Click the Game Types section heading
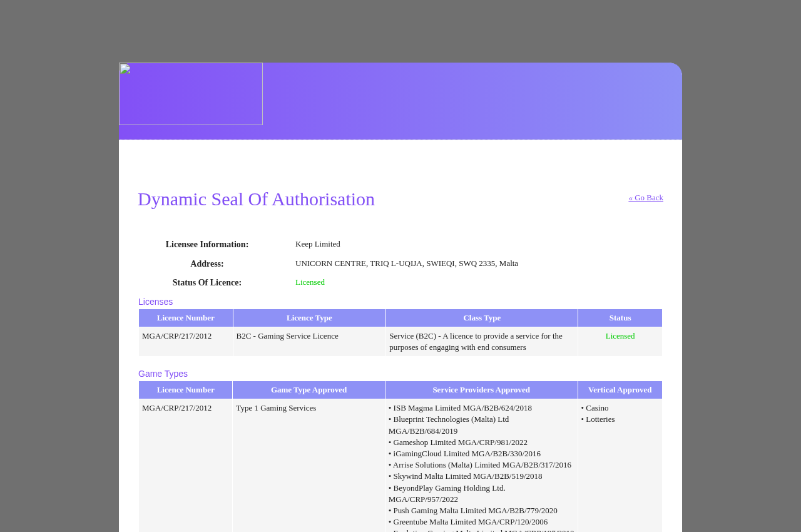 pyautogui.click(x=163, y=374)
